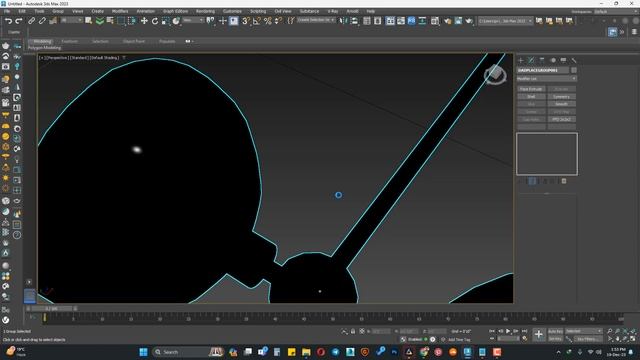Toggle the Angle Snap icon
The width and height of the screenshot is (640, 360).
pos(257,21)
